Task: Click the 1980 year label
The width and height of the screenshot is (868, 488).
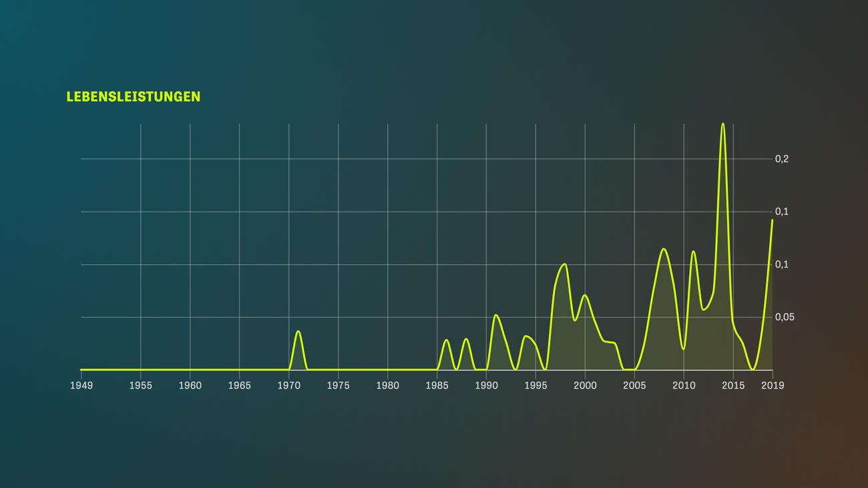Action: (387, 386)
